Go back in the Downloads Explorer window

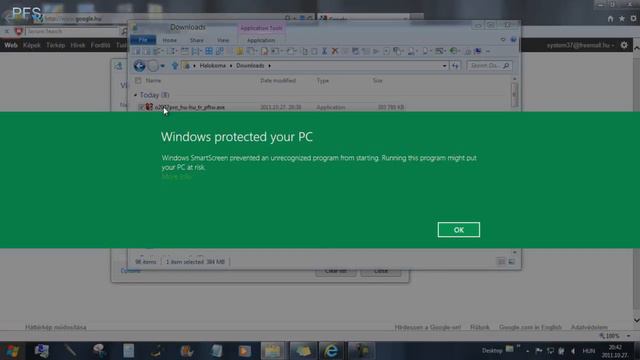(x=139, y=66)
